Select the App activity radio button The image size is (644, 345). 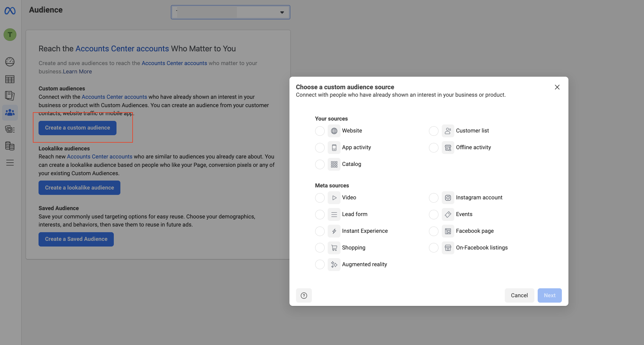click(320, 147)
